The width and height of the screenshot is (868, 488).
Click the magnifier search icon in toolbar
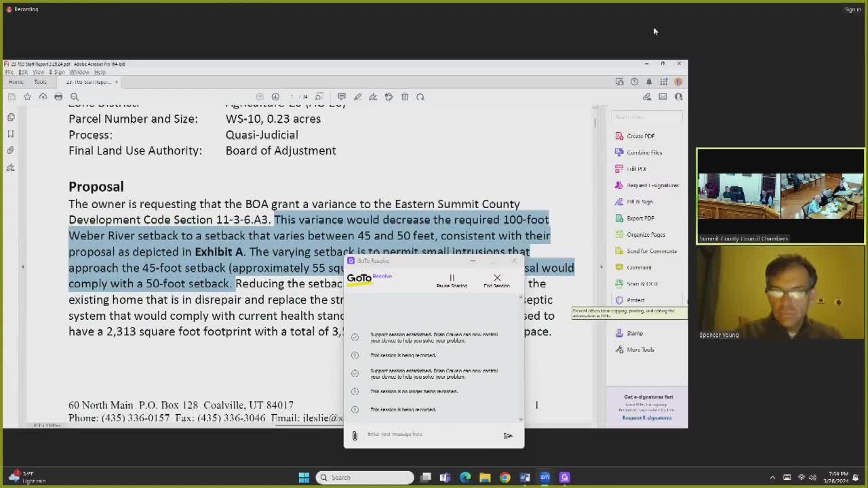[x=75, y=97]
